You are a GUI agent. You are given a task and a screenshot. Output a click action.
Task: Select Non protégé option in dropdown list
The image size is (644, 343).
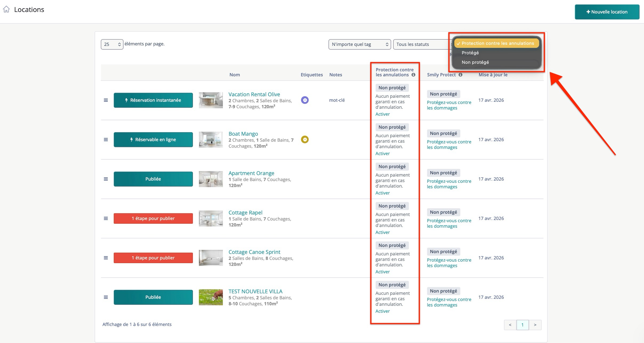pos(475,62)
